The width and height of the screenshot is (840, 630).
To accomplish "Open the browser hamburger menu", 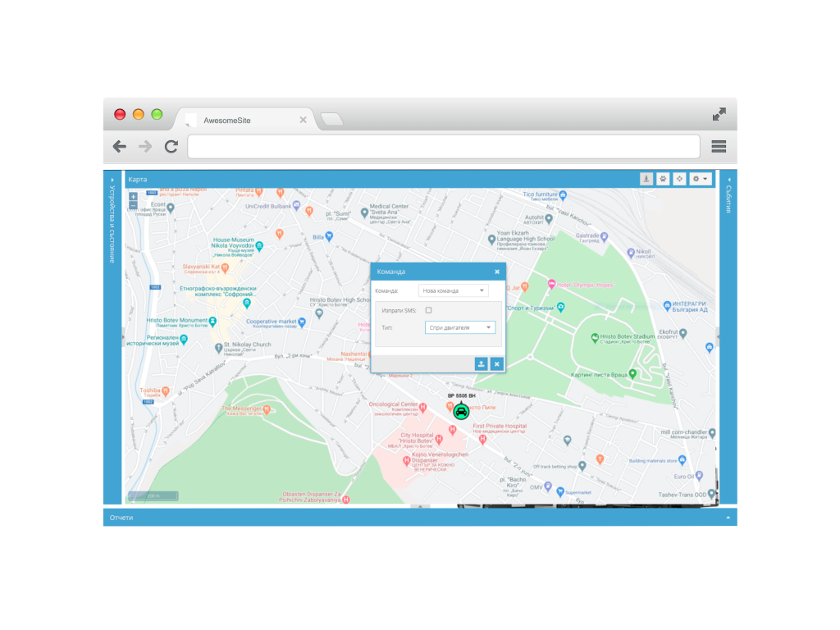I will point(719,146).
